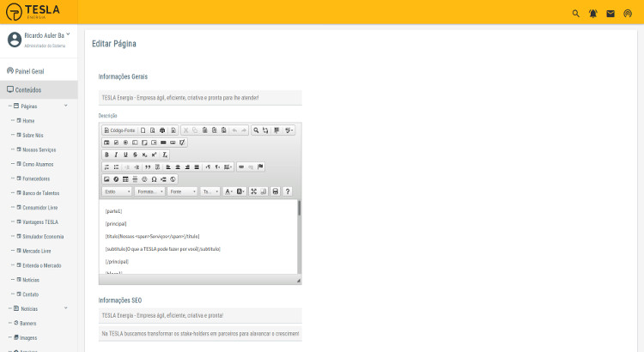Open the text color picker
This screenshot has width=644, height=352.
pyautogui.click(x=228, y=191)
